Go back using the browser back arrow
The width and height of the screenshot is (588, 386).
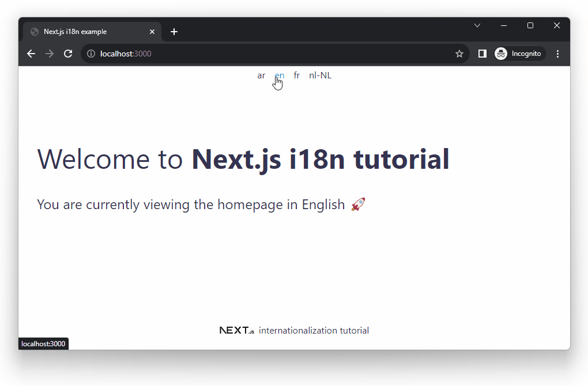click(31, 54)
